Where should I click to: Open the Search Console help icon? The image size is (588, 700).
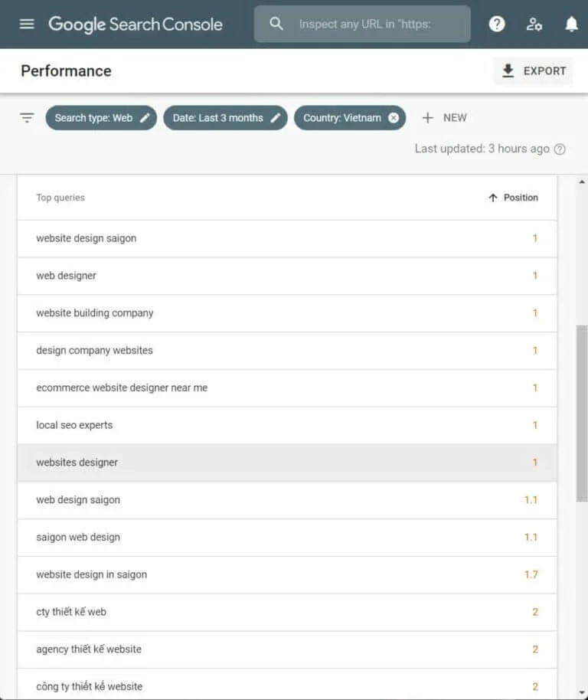497,24
